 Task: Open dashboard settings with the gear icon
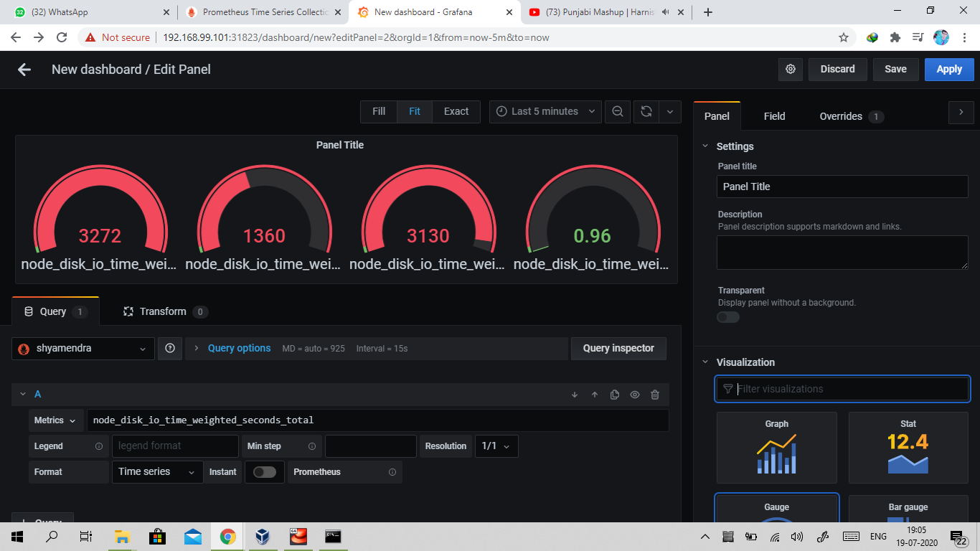pos(791,69)
